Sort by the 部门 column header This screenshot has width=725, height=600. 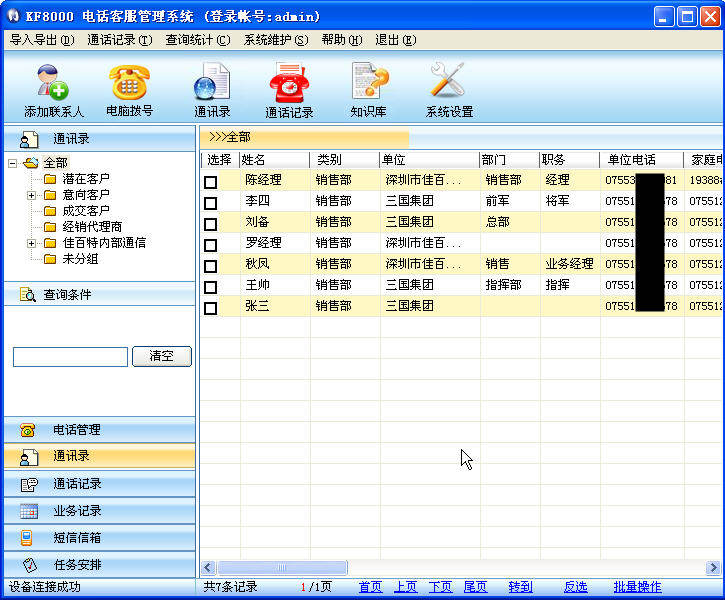point(510,160)
